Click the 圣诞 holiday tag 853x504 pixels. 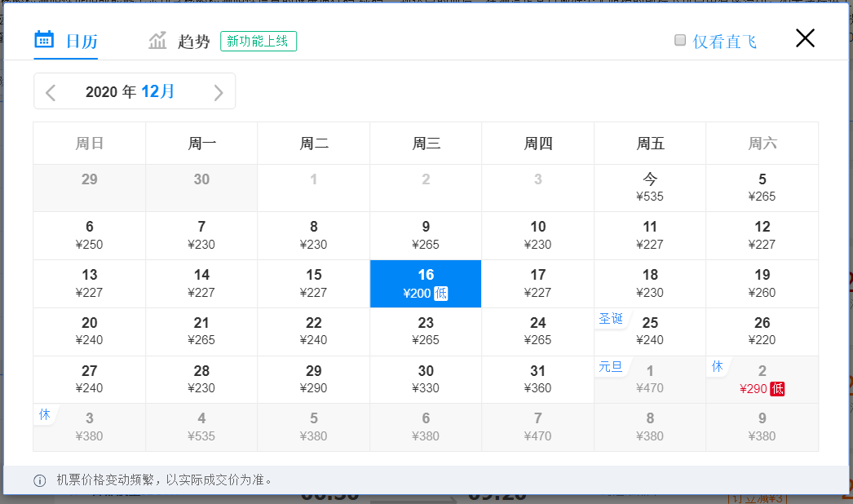pos(611,318)
